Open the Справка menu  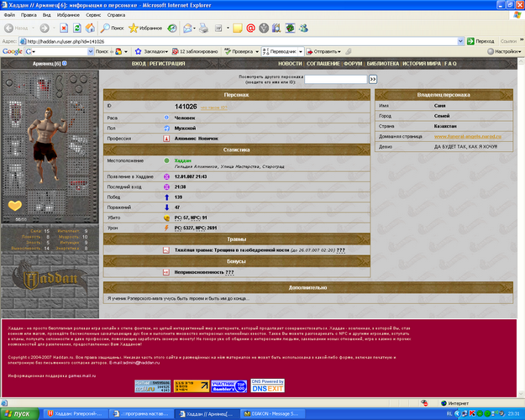pos(116,15)
